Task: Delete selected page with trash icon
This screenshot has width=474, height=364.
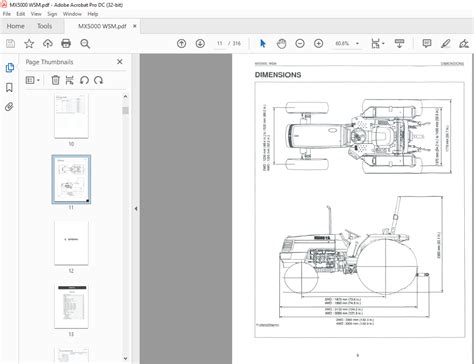Action: pos(55,80)
